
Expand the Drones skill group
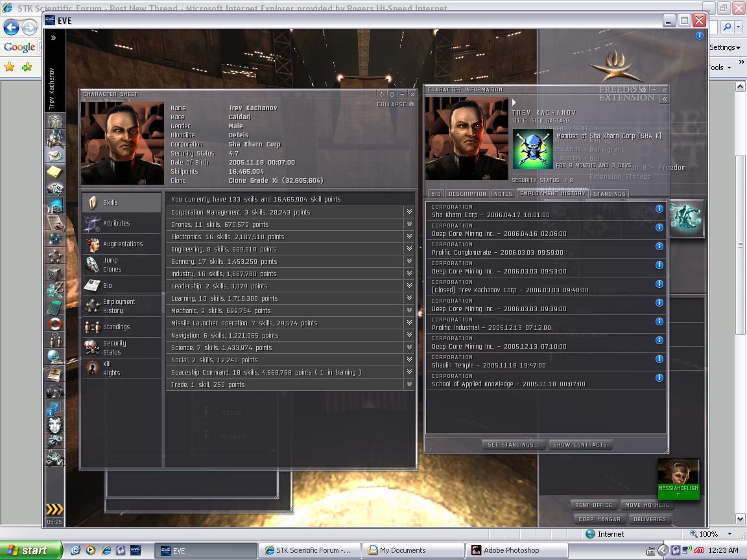[x=409, y=224]
